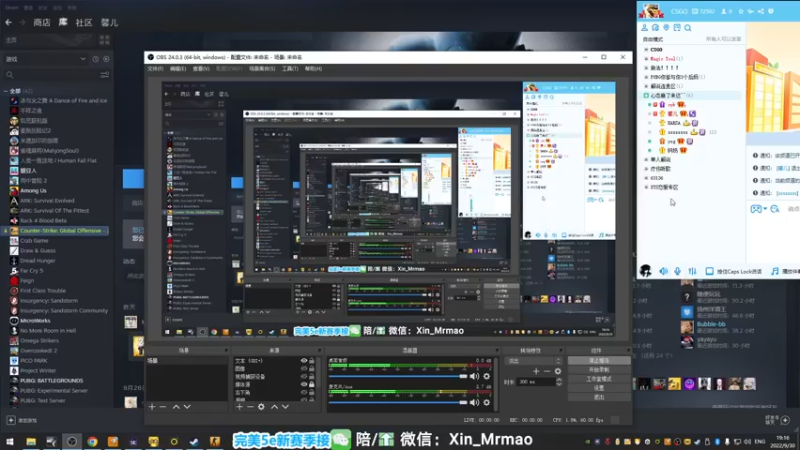Toggle visibility of the text (GDI+) source
This screenshot has width=800, height=450.
[304, 361]
